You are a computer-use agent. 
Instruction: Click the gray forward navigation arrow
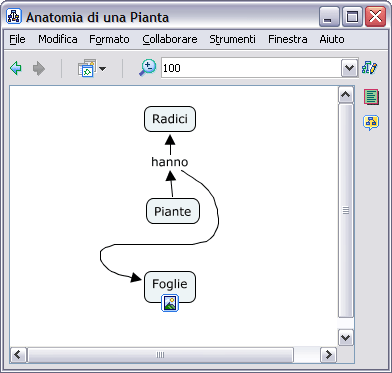[x=39, y=69]
